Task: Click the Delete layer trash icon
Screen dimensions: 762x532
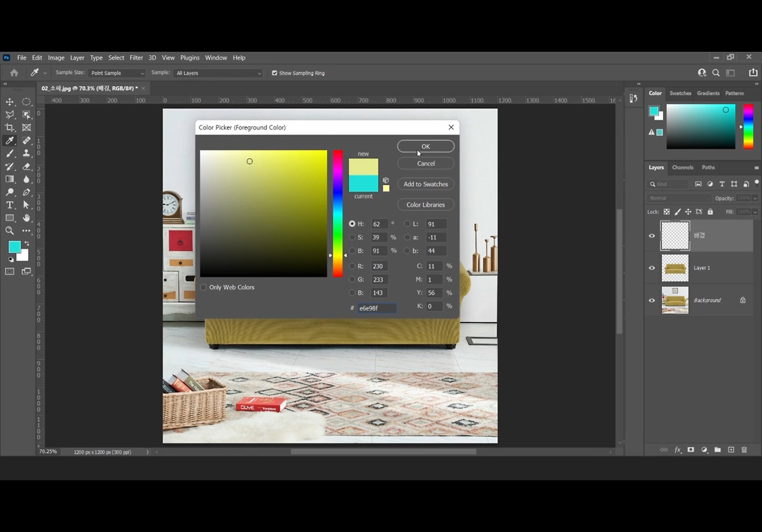Action: [744, 450]
